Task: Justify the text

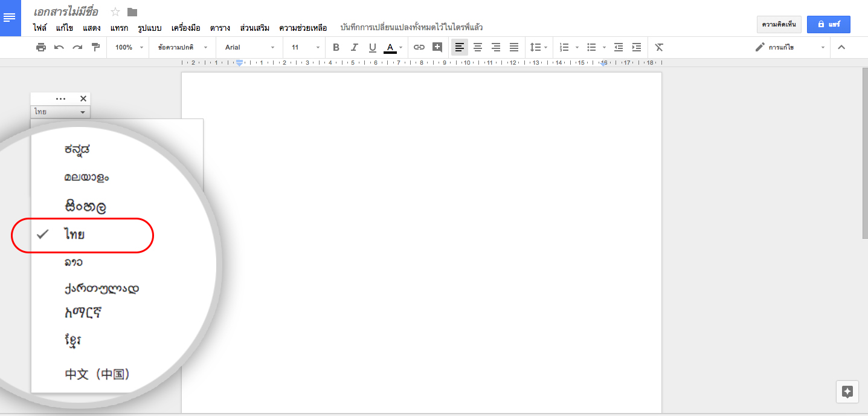Action: coord(514,47)
